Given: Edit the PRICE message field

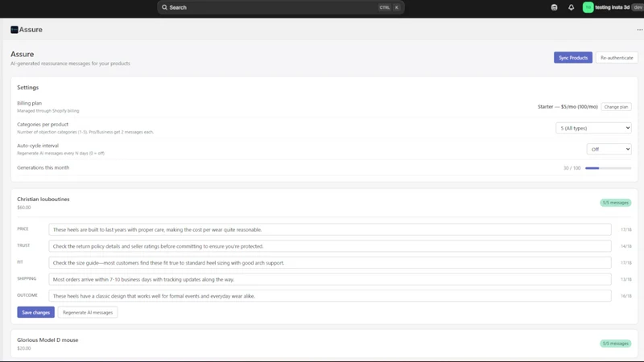Looking at the screenshot, I should point(329,229).
